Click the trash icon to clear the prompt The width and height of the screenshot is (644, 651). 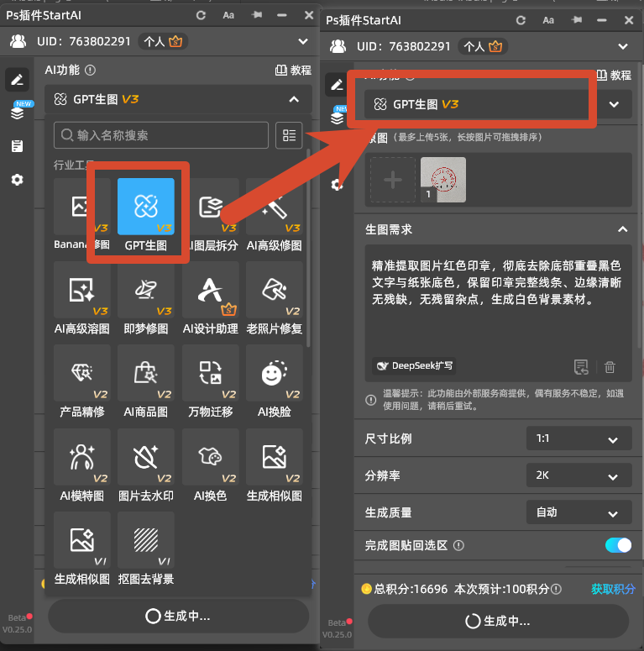(x=610, y=367)
